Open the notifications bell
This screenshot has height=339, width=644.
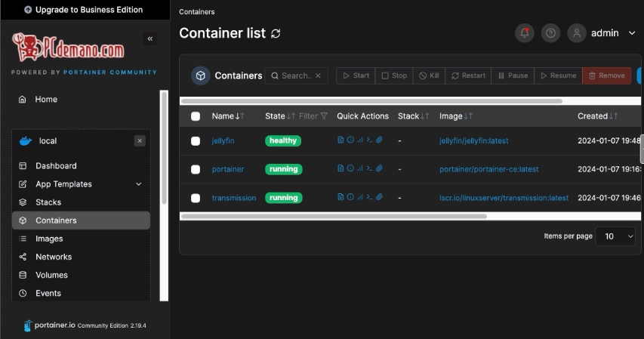pos(525,33)
